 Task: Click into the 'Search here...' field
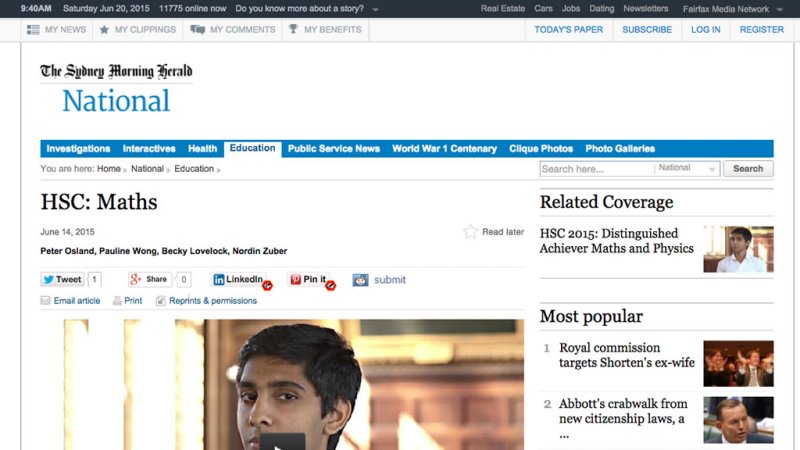click(x=596, y=169)
